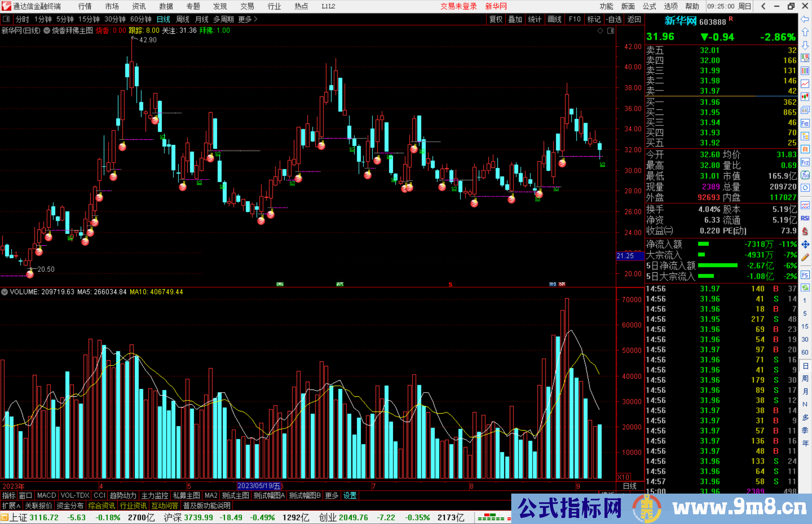Click the candlestick chart icon in sidebar
Screen dimensions: 812x524
[805, 97]
